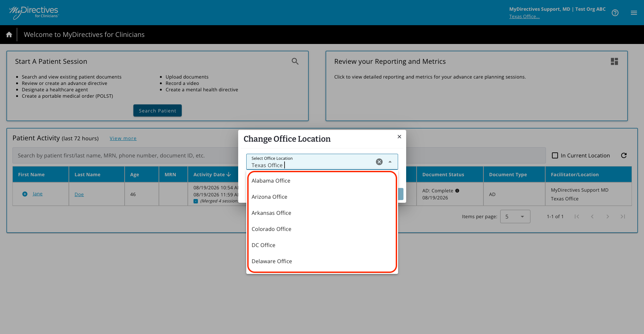Click the First Name column header
Image resolution: width=644 pixels, height=334 pixels.
[41, 175]
